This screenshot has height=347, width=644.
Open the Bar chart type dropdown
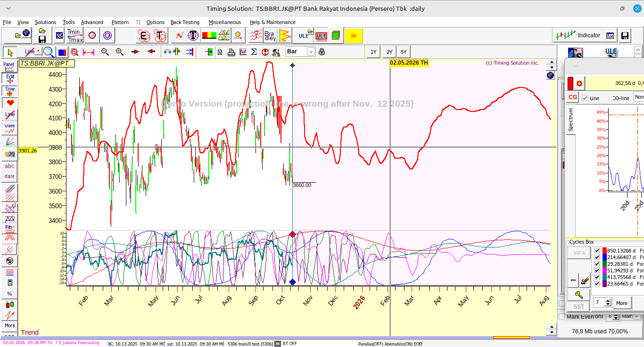(311, 52)
